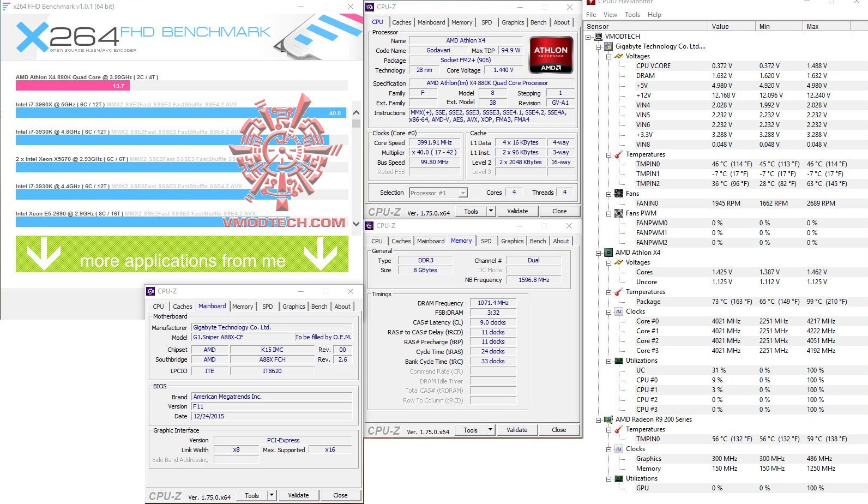
Task: Click the Utilizations graph icon above the UC row
Action: tap(619, 361)
